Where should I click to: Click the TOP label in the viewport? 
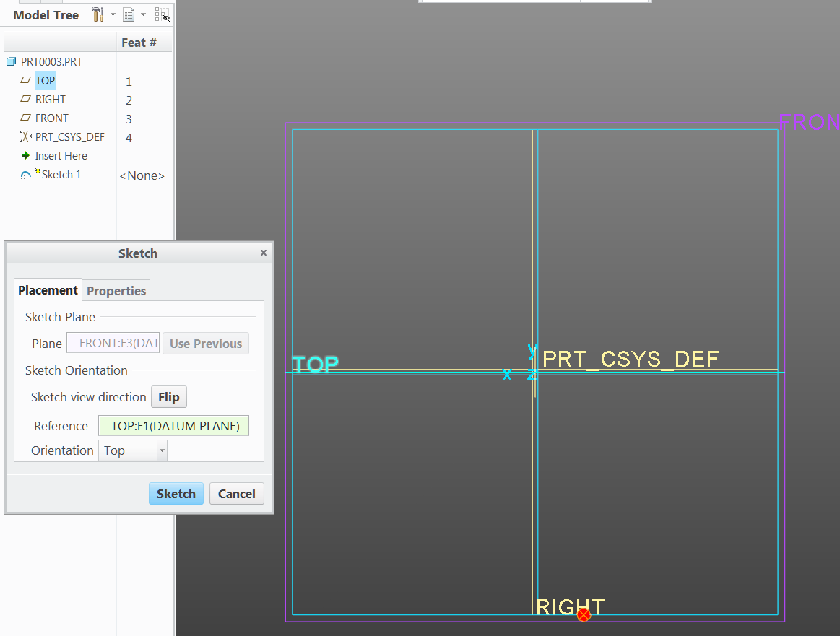(316, 365)
